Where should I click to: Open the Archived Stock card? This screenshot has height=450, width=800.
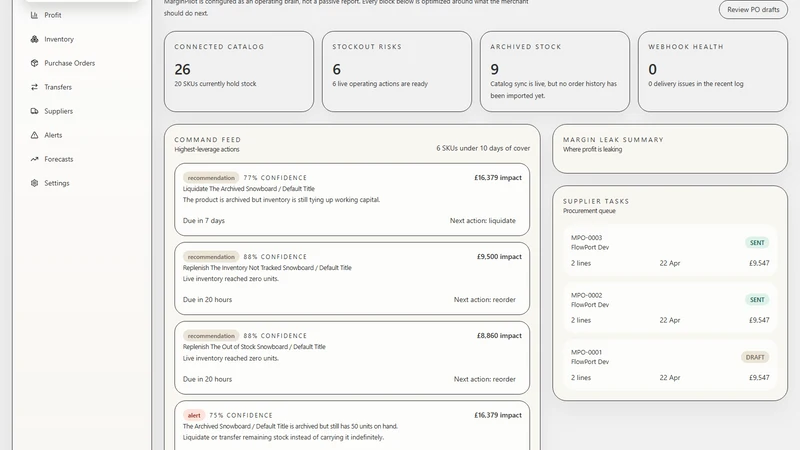555,71
